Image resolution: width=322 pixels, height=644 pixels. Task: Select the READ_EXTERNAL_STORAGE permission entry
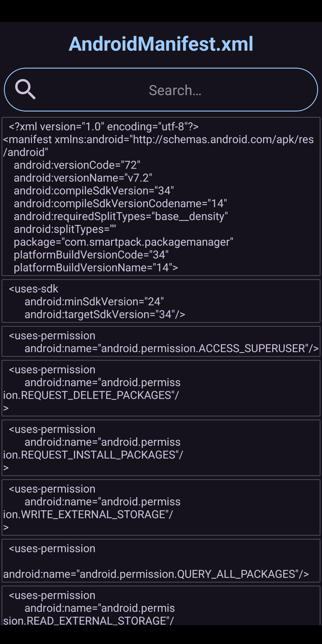[161, 608]
